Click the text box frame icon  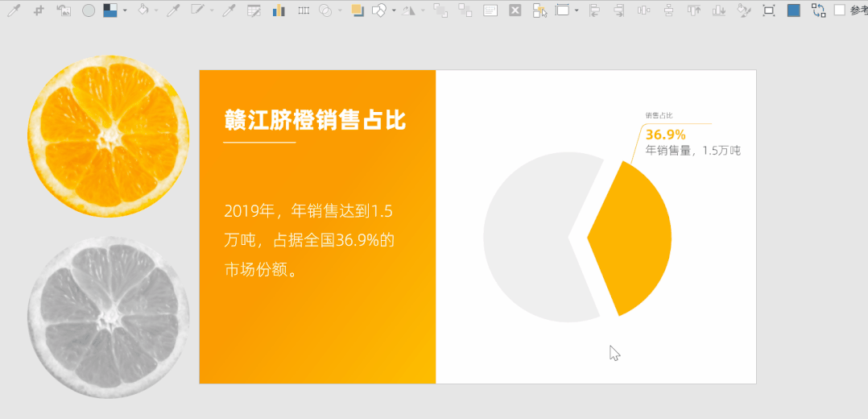click(x=490, y=10)
